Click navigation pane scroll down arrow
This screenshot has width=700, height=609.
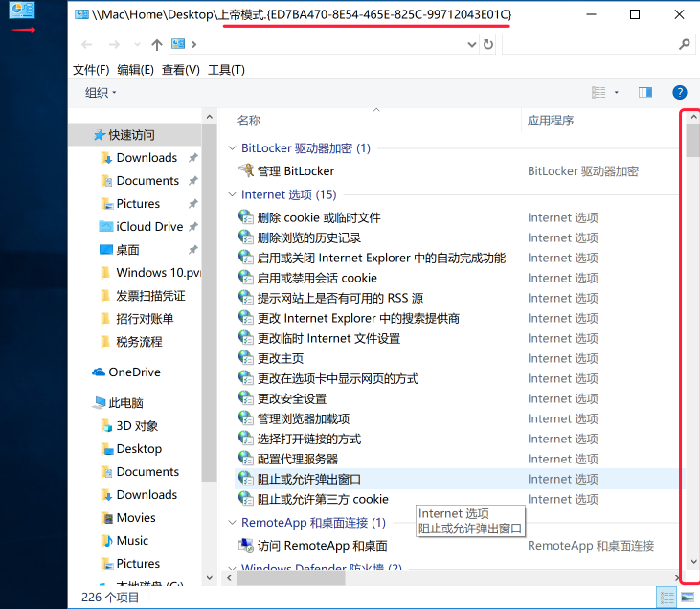(209, 577)
